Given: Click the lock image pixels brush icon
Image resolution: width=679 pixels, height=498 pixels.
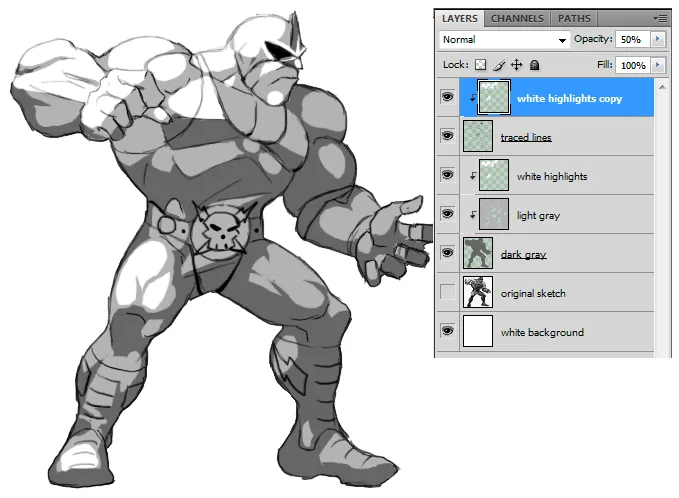Looking at the screenshot, I should 499,65.
